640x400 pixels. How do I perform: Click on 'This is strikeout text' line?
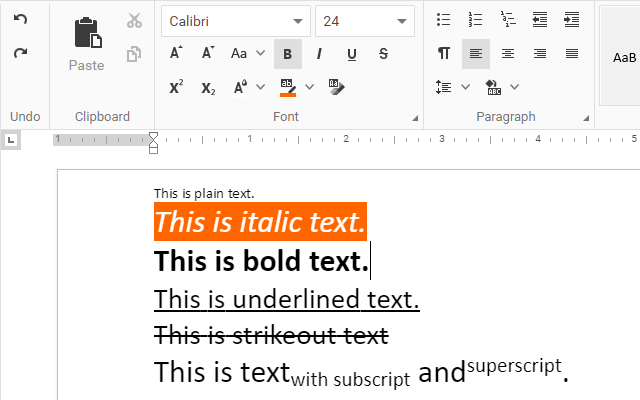[x=271, y=336]
